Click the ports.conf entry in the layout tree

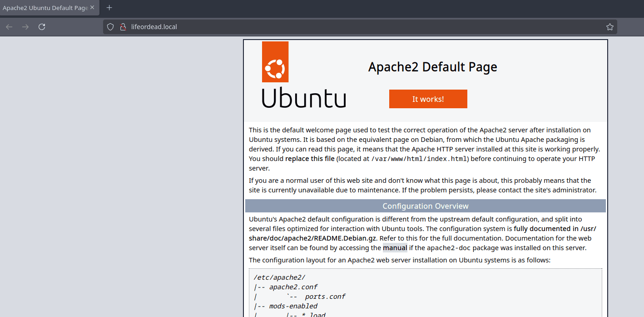click(325, 297)
